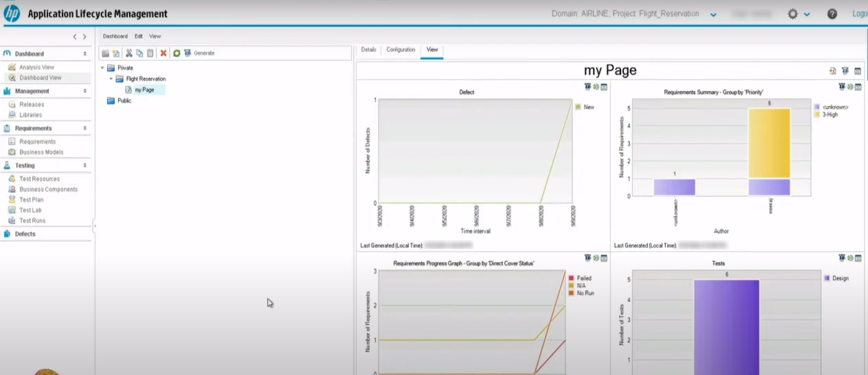Export my Page to PDF icon
This screenshot has height=375, width=868.
click(833, 71)
